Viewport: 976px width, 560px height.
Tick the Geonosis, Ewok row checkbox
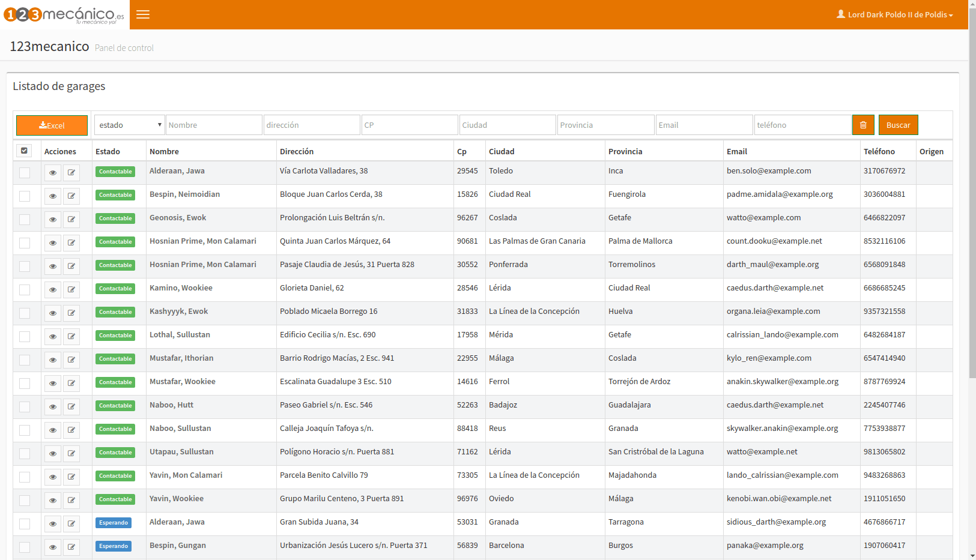coord(25,220)
